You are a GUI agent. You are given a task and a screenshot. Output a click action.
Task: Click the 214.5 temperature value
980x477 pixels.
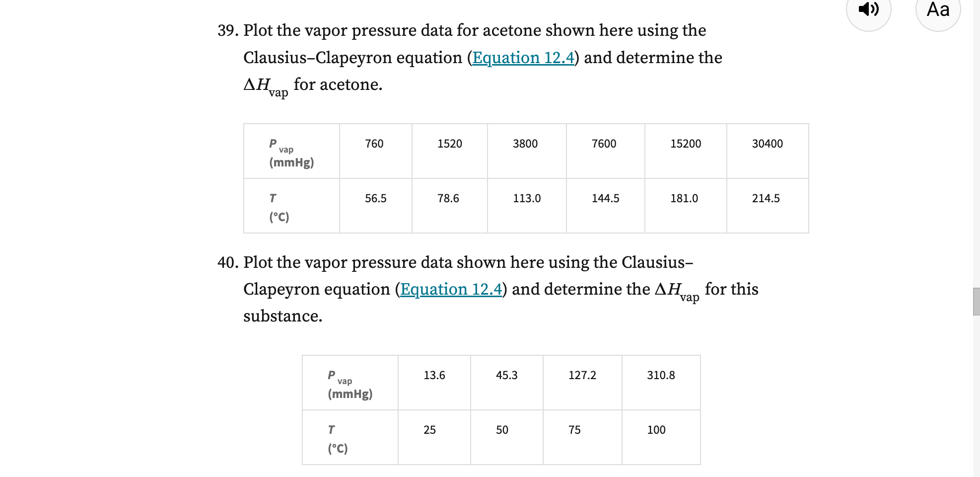(x=765, y=198)
